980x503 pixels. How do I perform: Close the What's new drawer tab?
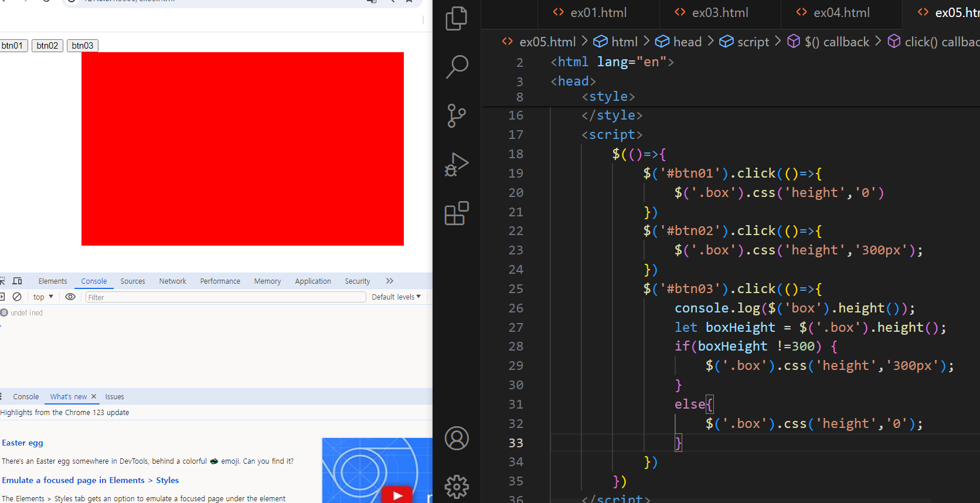[x=94, y=396]
